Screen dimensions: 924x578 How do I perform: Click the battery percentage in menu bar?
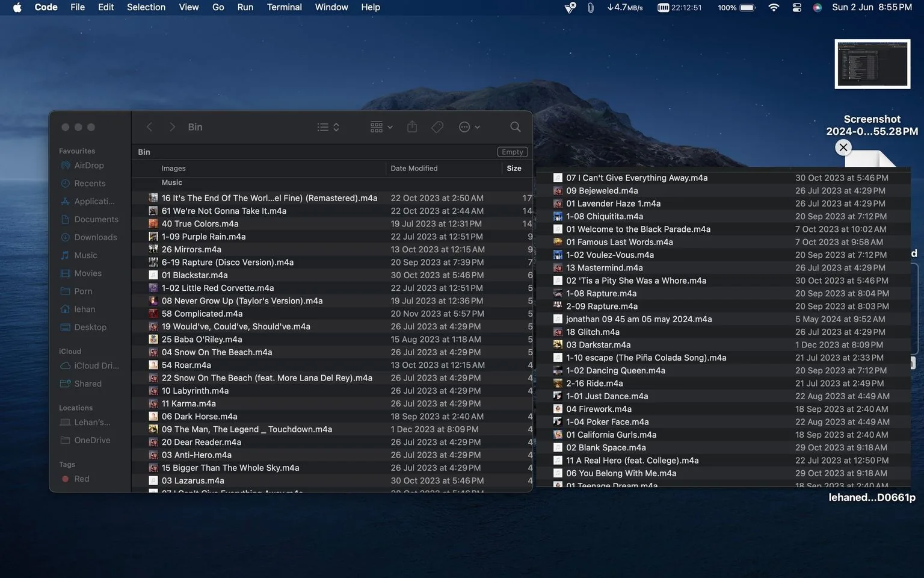pyautogui.click(x=728, y=8)
